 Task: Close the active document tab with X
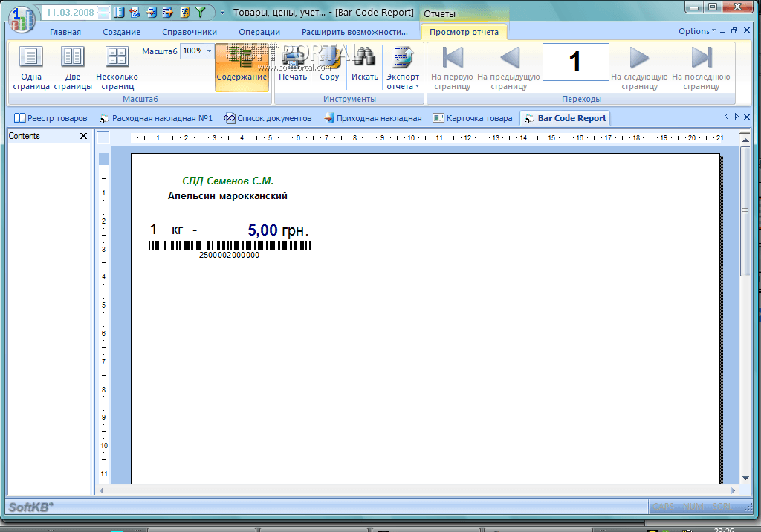pos(747,117)
